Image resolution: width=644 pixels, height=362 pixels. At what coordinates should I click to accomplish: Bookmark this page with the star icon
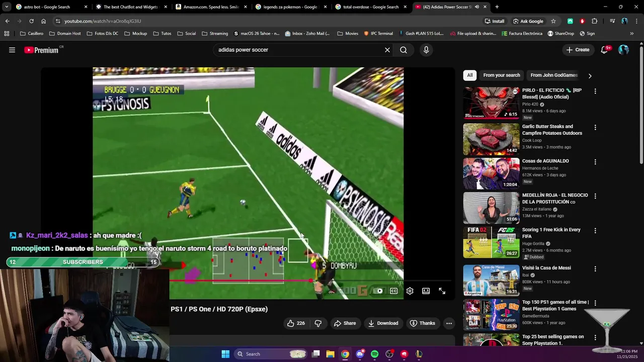(553, 21)
